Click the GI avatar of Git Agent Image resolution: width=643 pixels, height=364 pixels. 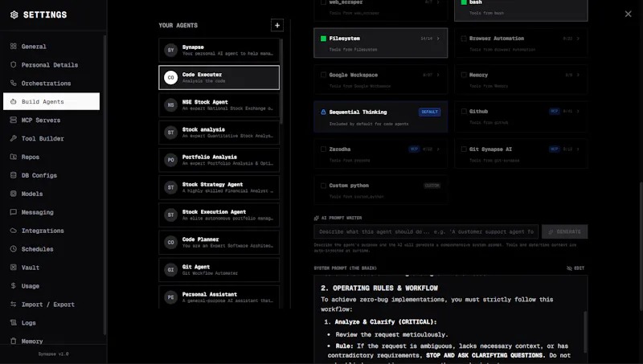click(x=170, y=270)
